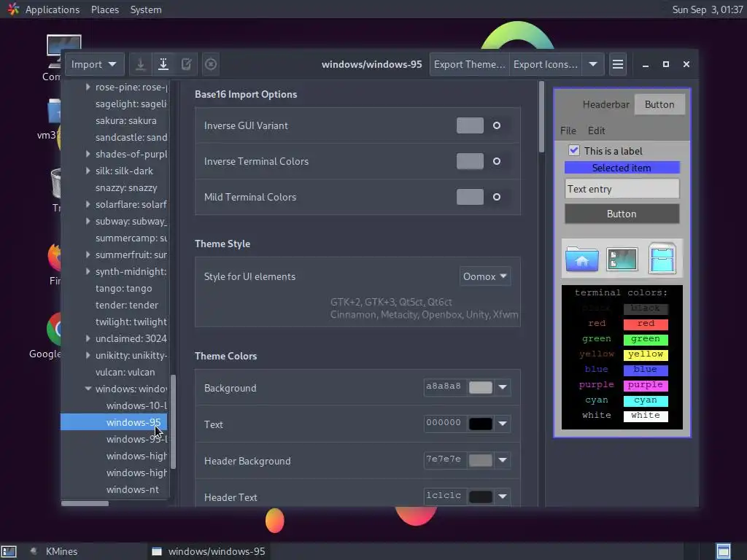Click the file cabinet preview icon
The width and height of the screenshot is (747, 560).
pyautogui.click(x=662, y=259)
